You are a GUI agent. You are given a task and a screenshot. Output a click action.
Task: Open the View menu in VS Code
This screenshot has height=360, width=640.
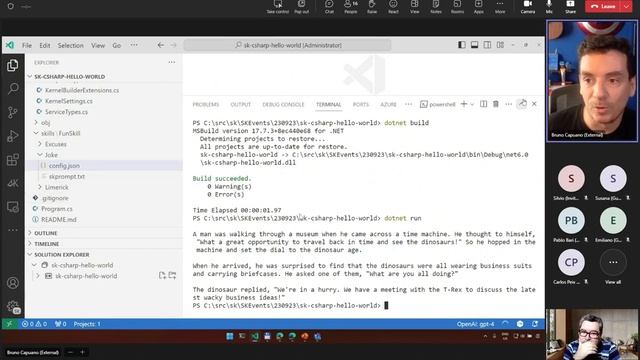(x=98, y=45)
